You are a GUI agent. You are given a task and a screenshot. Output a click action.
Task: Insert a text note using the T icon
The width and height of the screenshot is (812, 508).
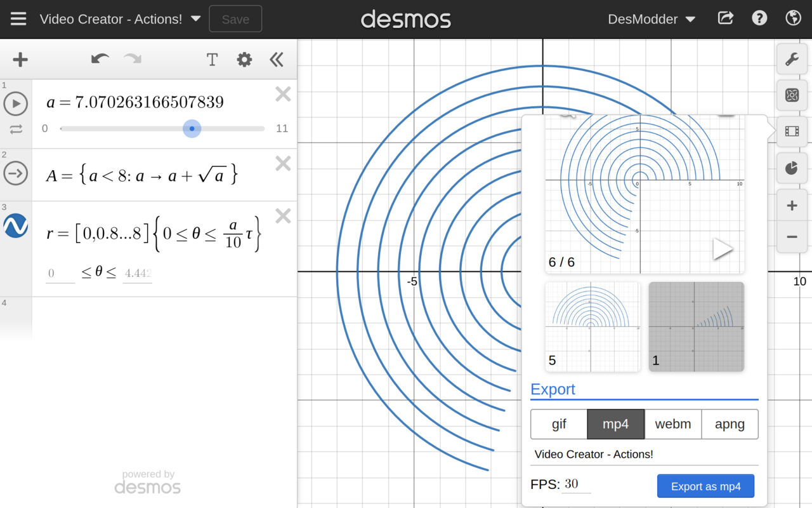tap(212, 59)
